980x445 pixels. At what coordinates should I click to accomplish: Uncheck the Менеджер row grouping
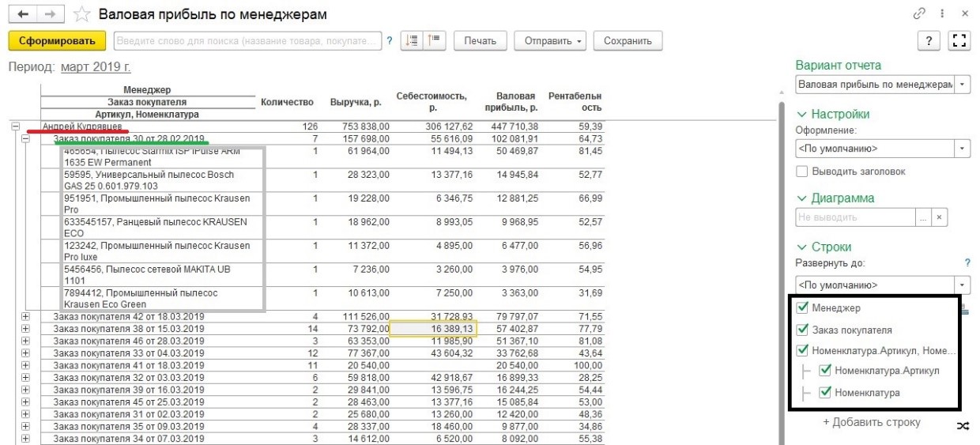pyautogui.click(x=803, y=308)
